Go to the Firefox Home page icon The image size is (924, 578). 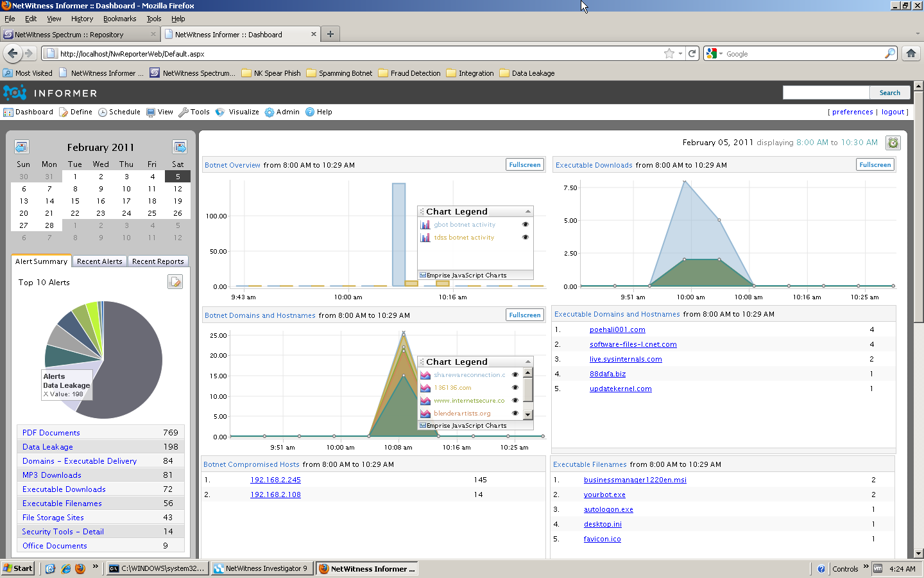pyautogui.click(x=911, y=53)
